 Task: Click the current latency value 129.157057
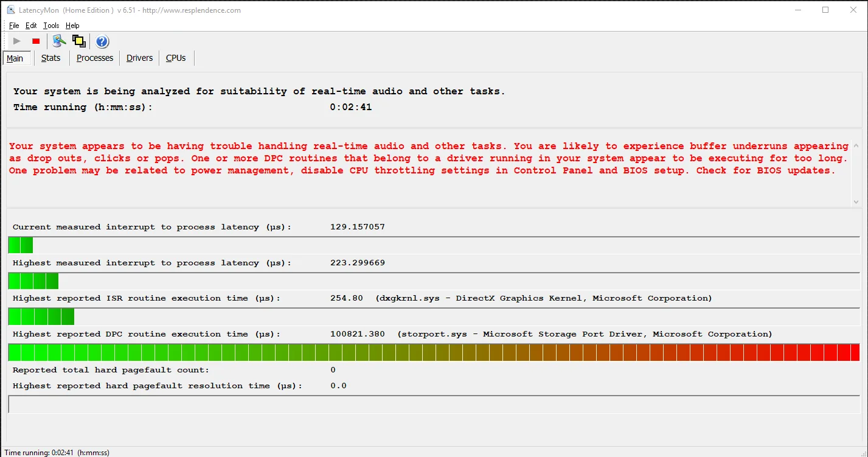358,227
